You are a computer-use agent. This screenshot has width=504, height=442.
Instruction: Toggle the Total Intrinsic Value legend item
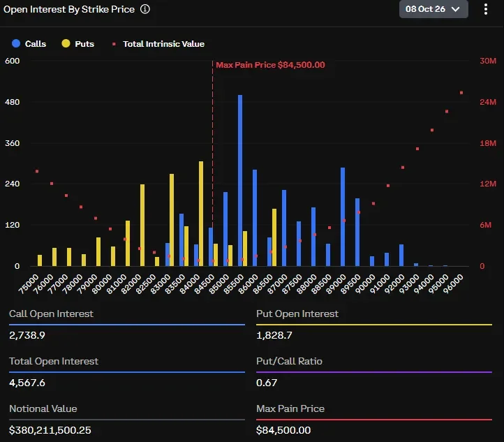click(158, 44)
